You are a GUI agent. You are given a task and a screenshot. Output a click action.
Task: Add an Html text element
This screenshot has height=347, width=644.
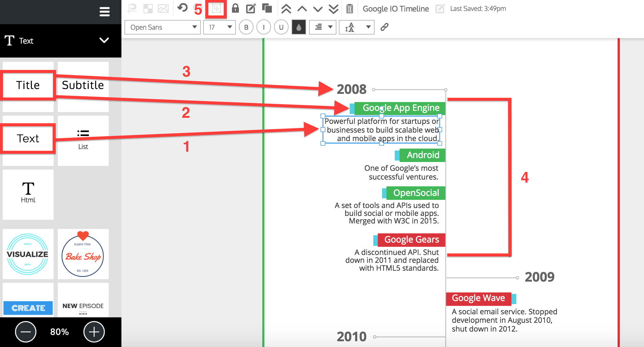coord(28,194)
